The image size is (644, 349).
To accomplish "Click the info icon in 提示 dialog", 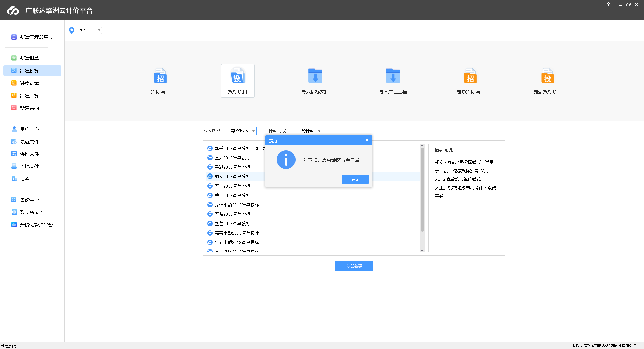I will tap(286, 160).
